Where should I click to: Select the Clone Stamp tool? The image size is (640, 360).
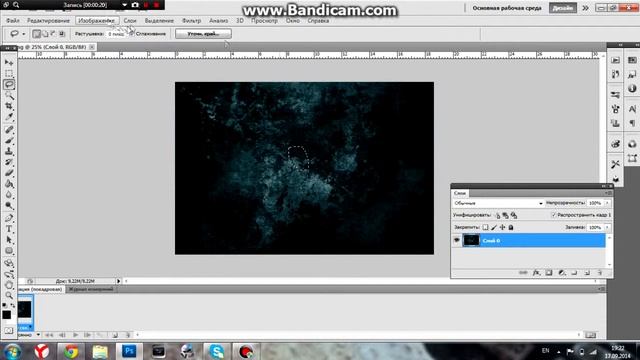9,151
